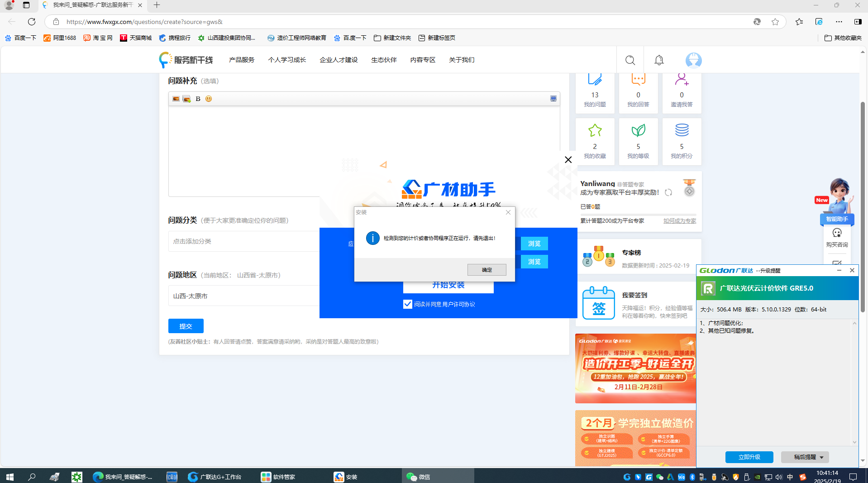Open new browser tab
Viewport: 868px width, 483px height.
pyautogui.click(x=157, y=5)
